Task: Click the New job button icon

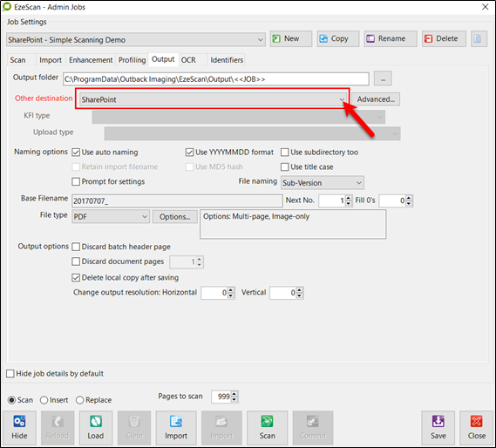Action: [x=276, y=39]
